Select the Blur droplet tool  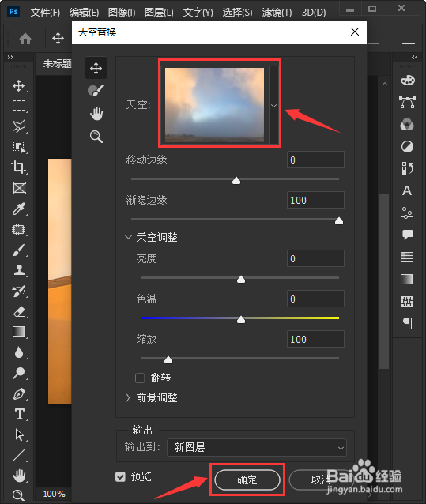[19, 352]
